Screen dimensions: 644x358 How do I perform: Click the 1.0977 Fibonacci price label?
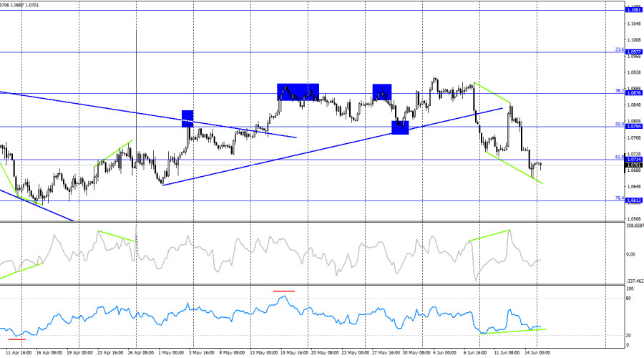tap(633, 52)
